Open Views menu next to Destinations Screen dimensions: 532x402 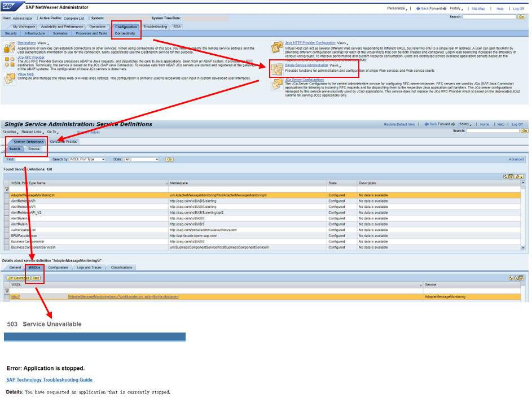pyautogui.click(x=43, y=43)
